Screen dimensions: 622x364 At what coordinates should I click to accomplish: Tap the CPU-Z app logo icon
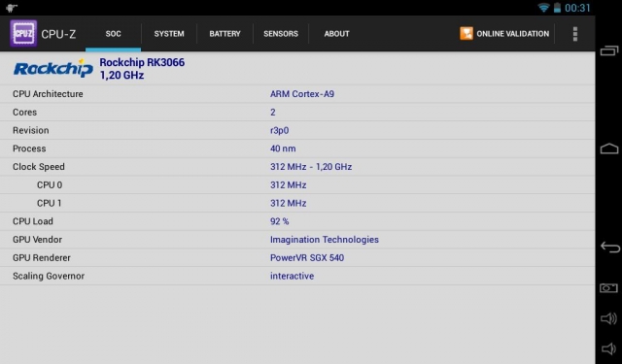[x=23, y=34]
